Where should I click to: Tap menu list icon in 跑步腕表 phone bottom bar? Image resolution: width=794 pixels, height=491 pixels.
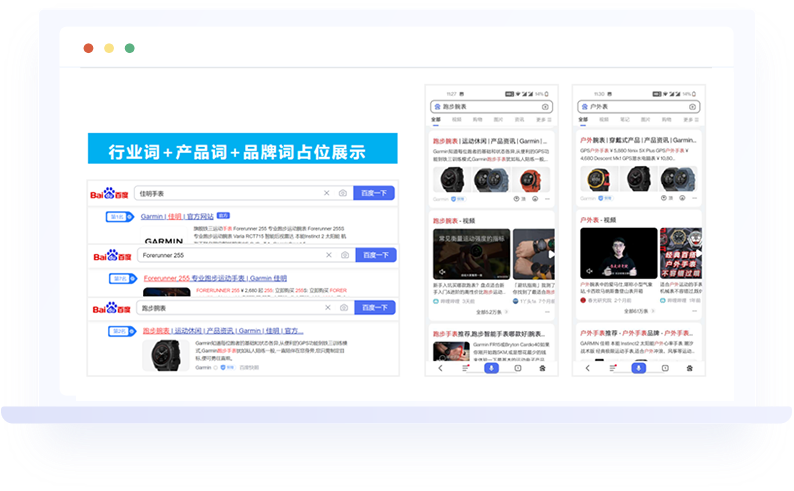tap(466, 368)
